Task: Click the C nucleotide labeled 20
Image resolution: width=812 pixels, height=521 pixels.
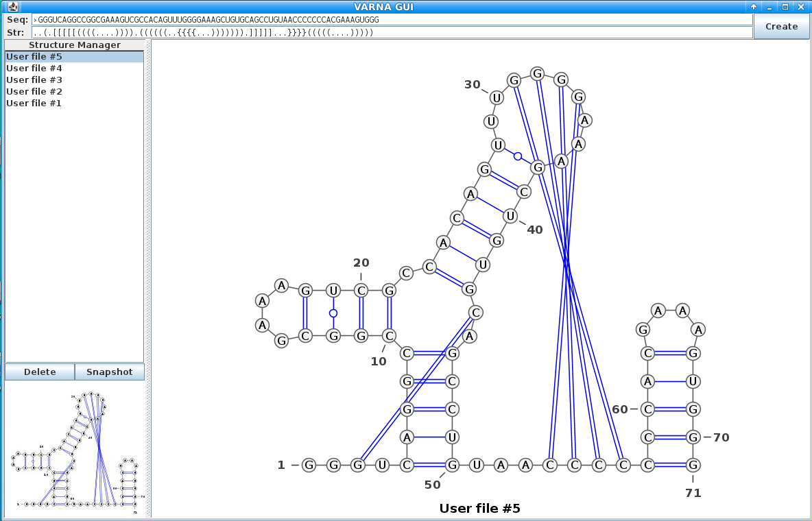Action: [x=361, y=290]
